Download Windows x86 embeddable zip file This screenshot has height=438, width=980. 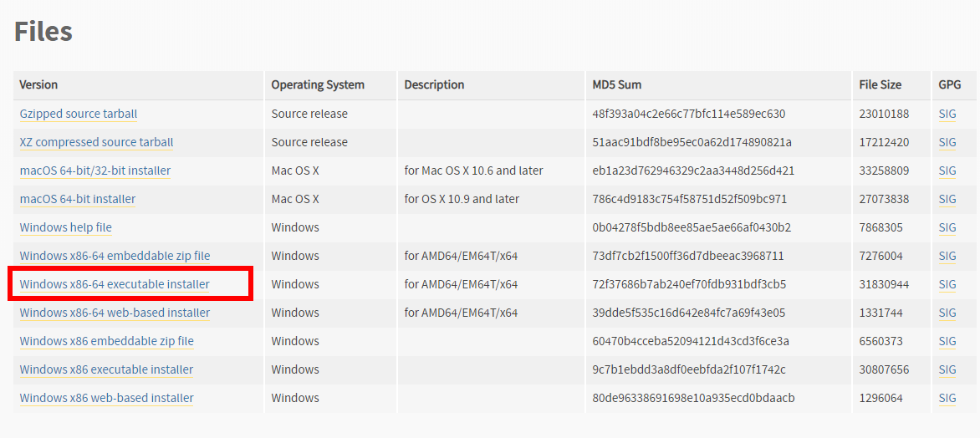tap(106, 341)
